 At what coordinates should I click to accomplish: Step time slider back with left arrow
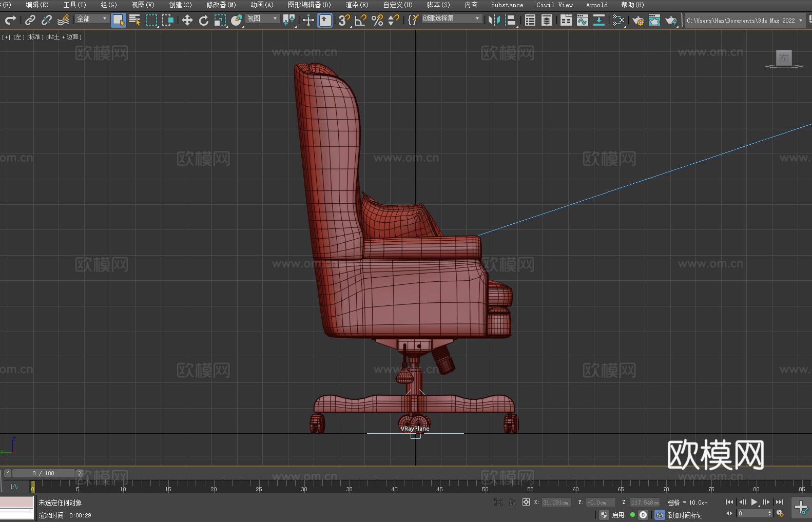point(8,473)
